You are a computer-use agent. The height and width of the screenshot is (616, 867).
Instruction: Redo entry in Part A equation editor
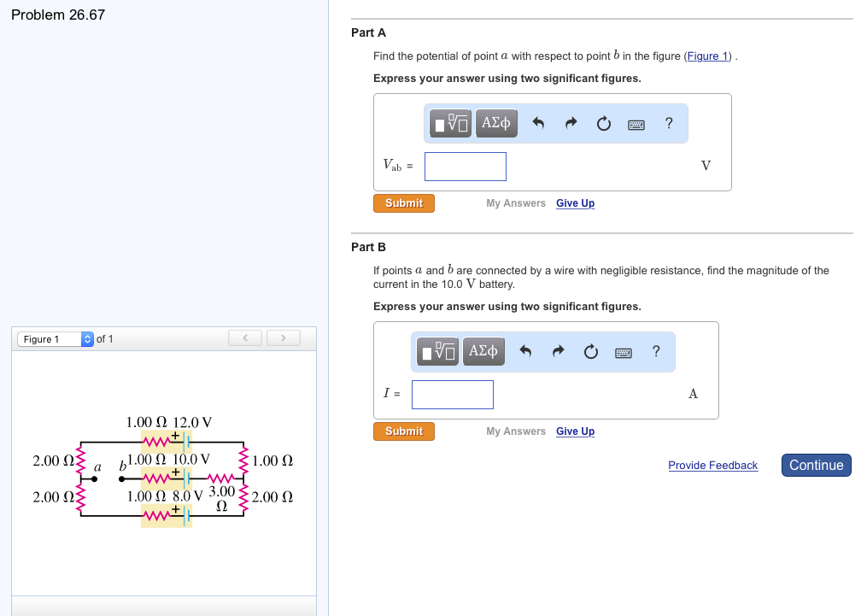(571, 123)
